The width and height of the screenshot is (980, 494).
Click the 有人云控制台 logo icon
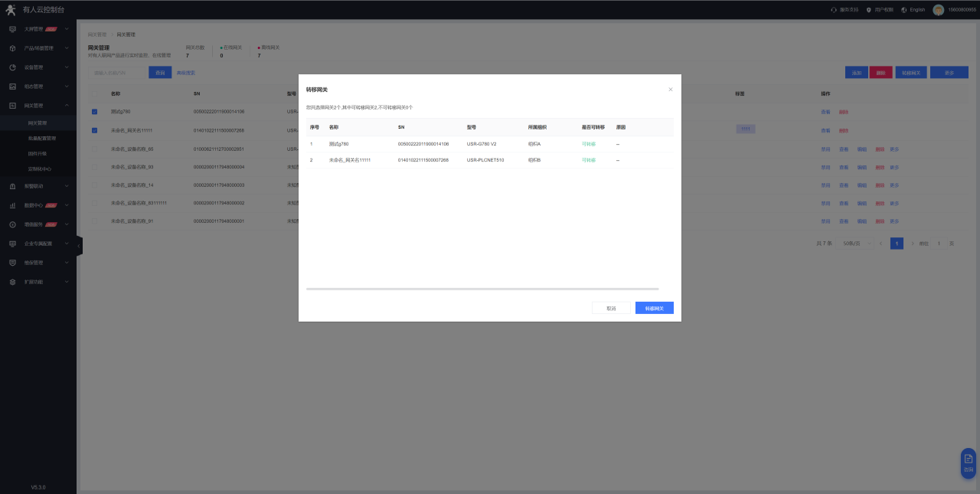point(11,9)
